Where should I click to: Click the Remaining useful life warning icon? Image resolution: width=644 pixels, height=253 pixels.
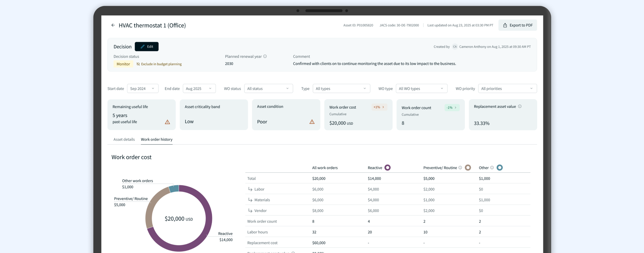click(x=167, y=122)
